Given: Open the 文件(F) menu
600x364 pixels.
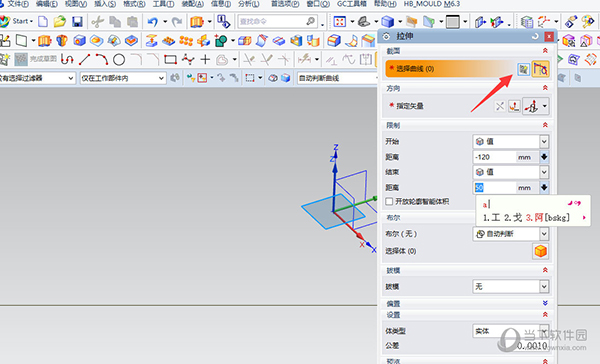Looking at the screenshot, I should [x=18, y=4].
